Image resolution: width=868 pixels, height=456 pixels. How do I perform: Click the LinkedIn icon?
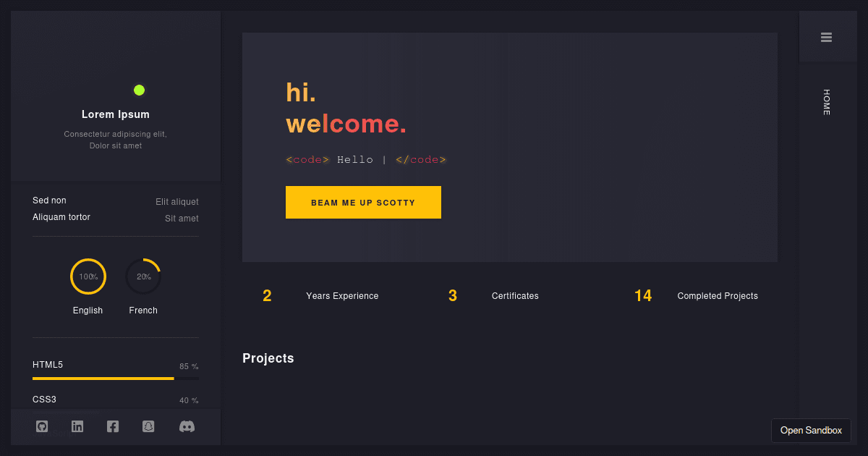click(77, 426)
